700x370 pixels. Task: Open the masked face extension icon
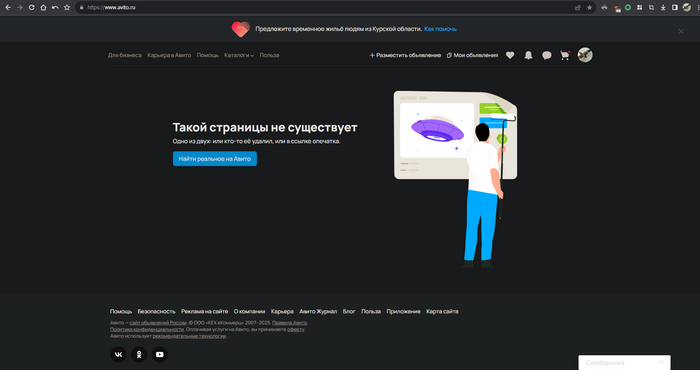click(604, 8)
